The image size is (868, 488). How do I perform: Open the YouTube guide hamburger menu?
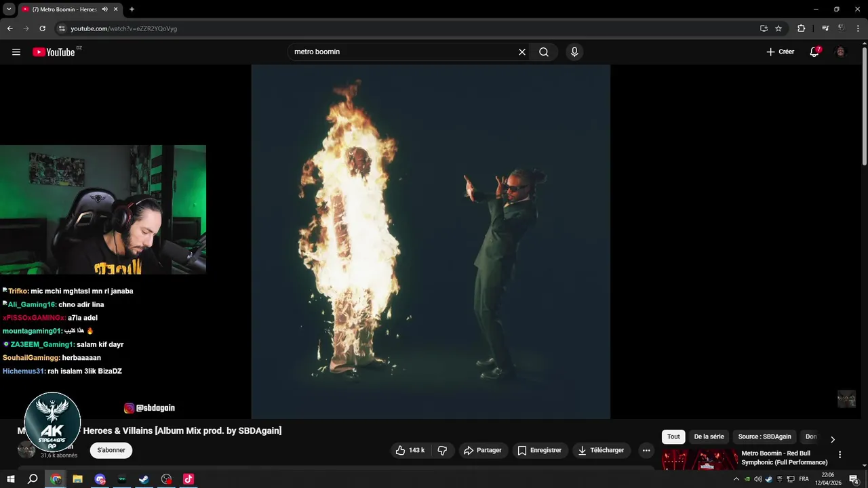(16, 52)
